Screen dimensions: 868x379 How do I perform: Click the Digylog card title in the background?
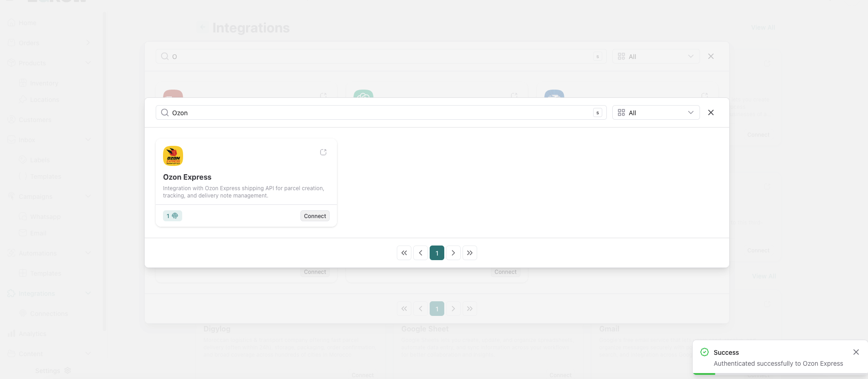pyautogui.click(x=217, y=329)
